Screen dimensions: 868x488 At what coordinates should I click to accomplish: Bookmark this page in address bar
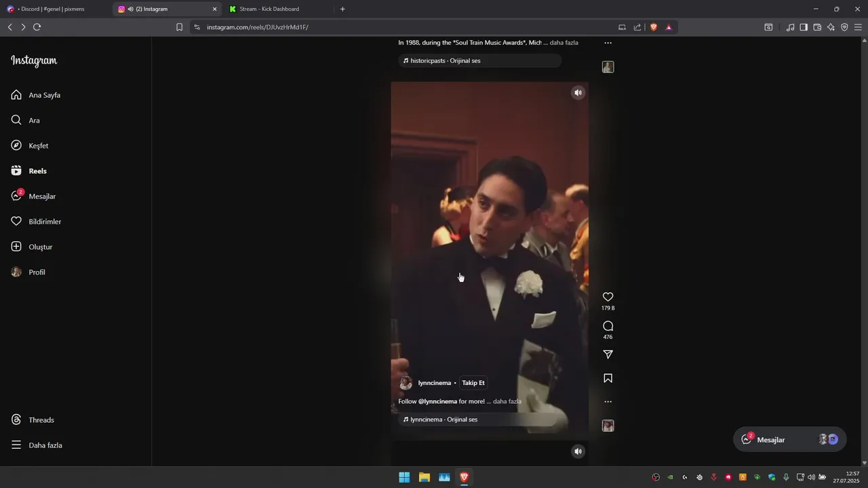[179, 27]
